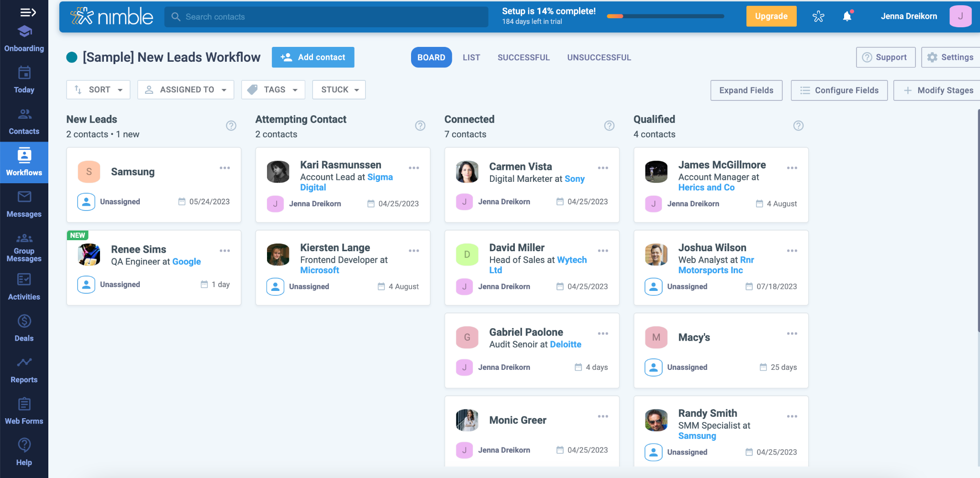
Task: Open the STUCK filter dropdown
Action: (339, 90)
